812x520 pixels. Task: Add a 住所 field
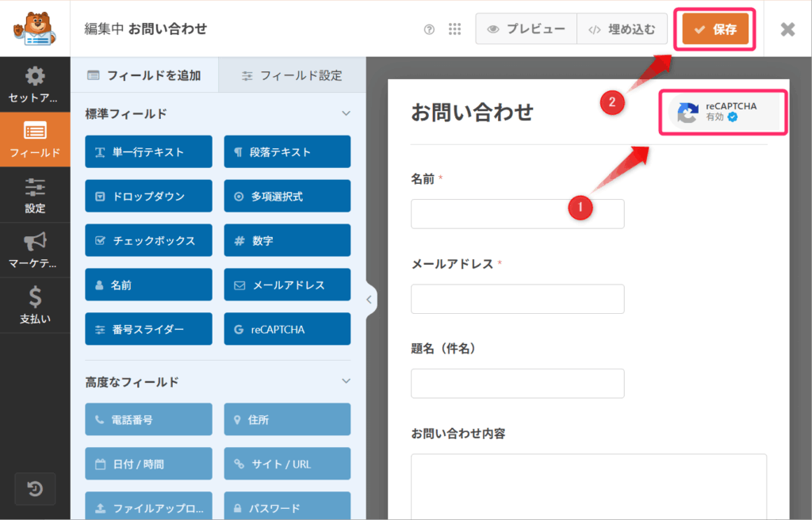click(287, 419)
